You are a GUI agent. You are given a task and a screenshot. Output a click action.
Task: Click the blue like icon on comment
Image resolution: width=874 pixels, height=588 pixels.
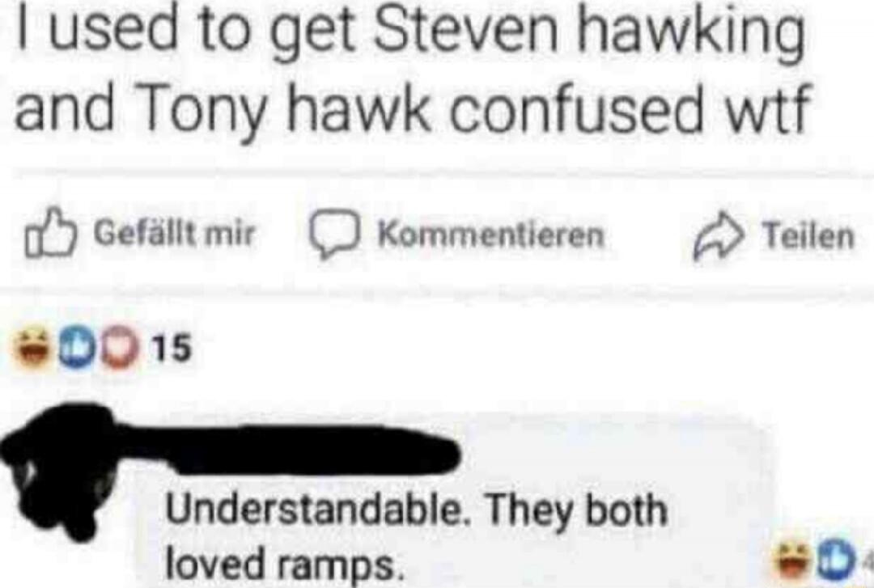(x=838, y=562)
